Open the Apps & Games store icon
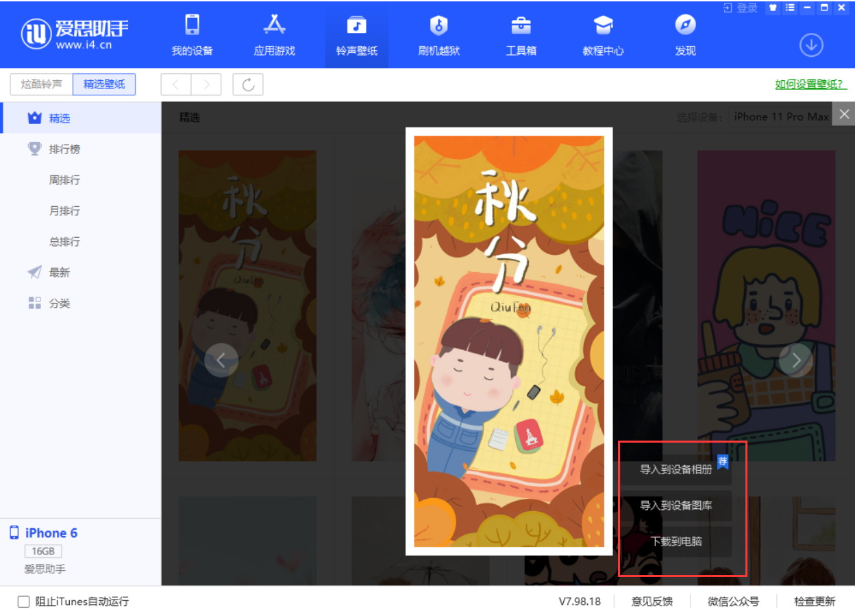Image resolution: width=855 pixels, height=616 pixels. pos(274,26)
